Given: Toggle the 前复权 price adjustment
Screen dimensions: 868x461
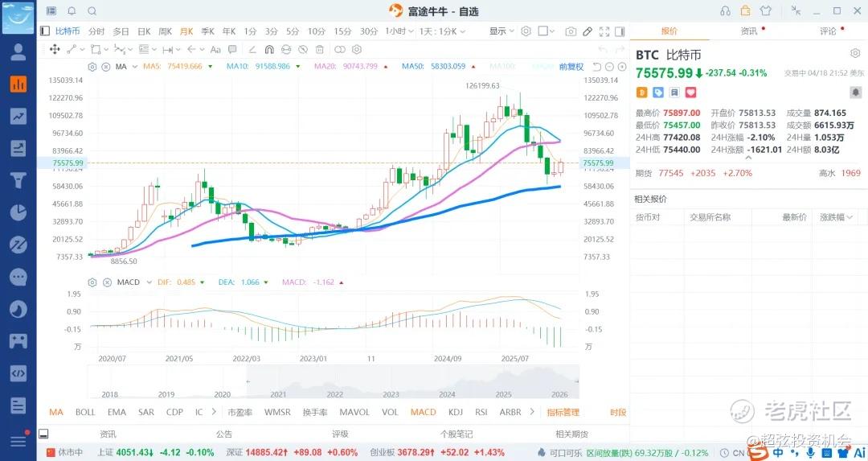Looking at the screenshot, I should (x=571, y=67).
